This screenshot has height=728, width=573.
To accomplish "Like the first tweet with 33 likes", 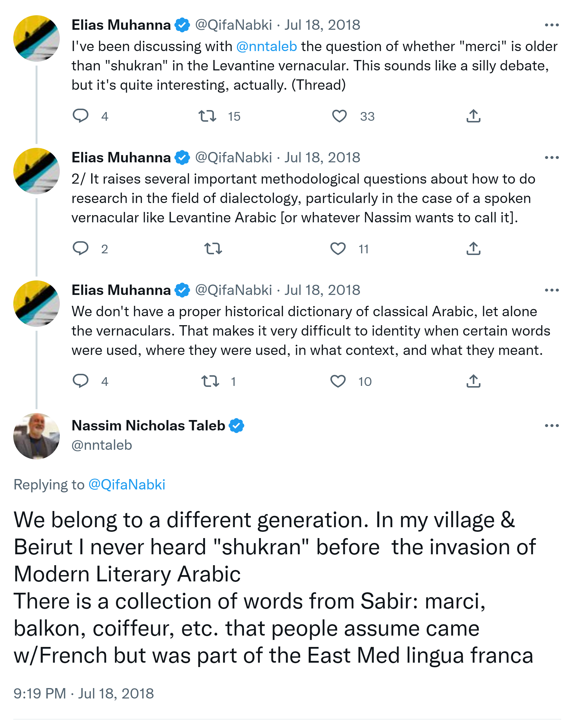I will click(x=339, y=116).
